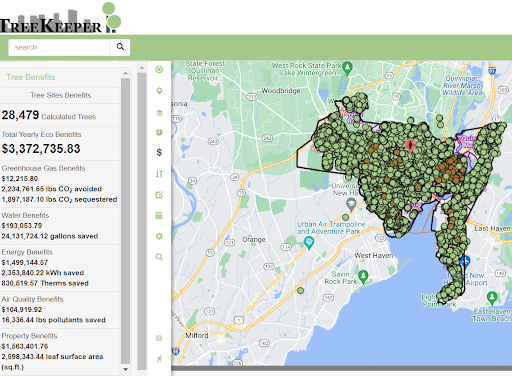Open the layers stack icon
512x376 pixels.
[x=159, y=113]
